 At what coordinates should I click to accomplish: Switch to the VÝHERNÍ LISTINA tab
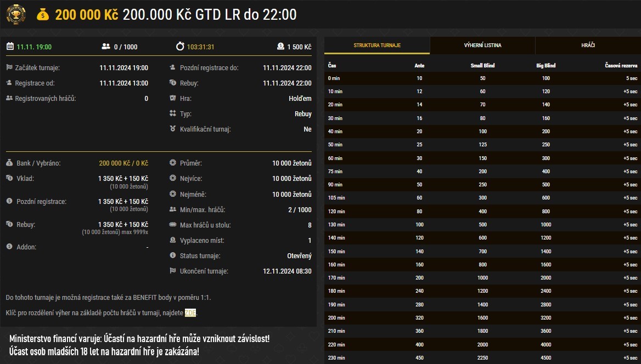(482, 45)
